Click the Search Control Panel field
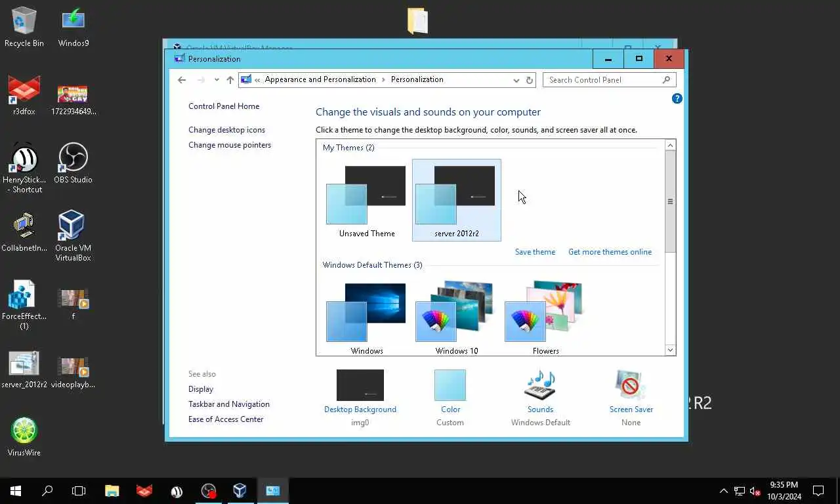This screenshot has height=504, width=840. [610, 80]
